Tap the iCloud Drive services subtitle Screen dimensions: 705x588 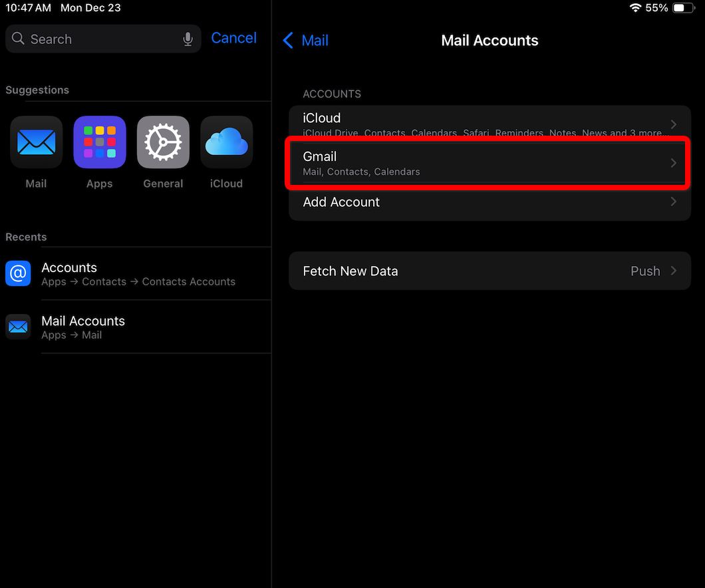(485, 133)
